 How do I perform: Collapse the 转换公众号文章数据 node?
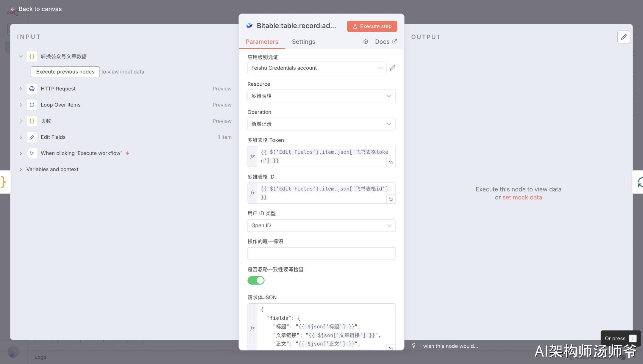[21, 56]
